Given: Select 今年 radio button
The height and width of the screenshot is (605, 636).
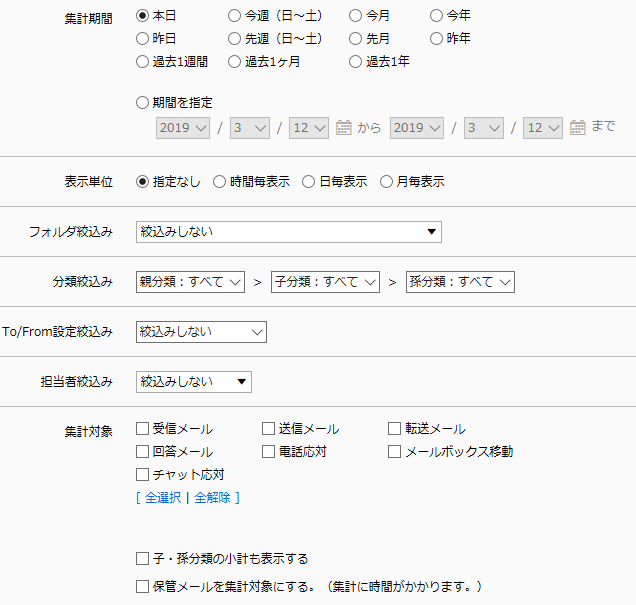Looking at the screenshot, I should (x=436, y=16).
